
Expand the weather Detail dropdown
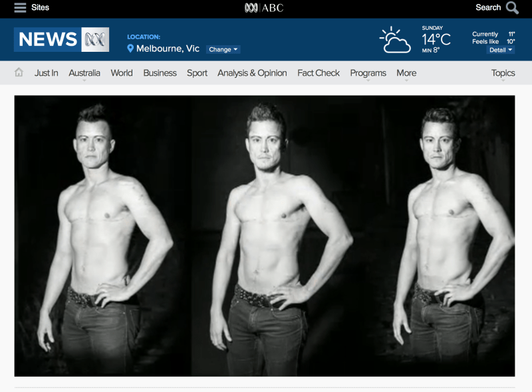500,50
